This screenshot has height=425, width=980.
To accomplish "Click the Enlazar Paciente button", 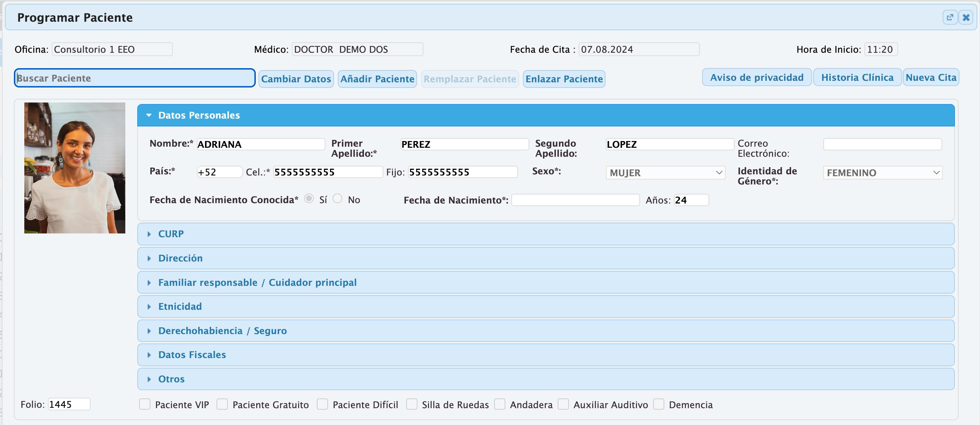I will (x=564, y=79).
